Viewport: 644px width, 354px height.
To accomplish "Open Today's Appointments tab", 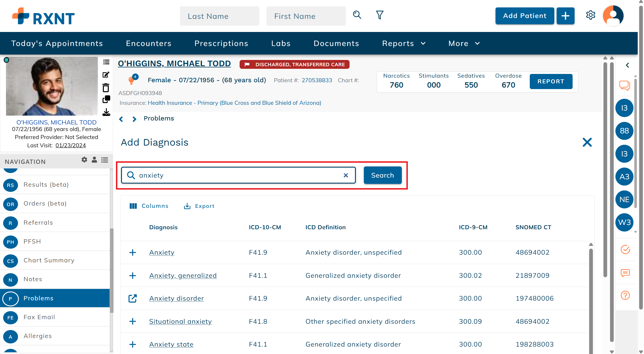I will pos(57,43).
